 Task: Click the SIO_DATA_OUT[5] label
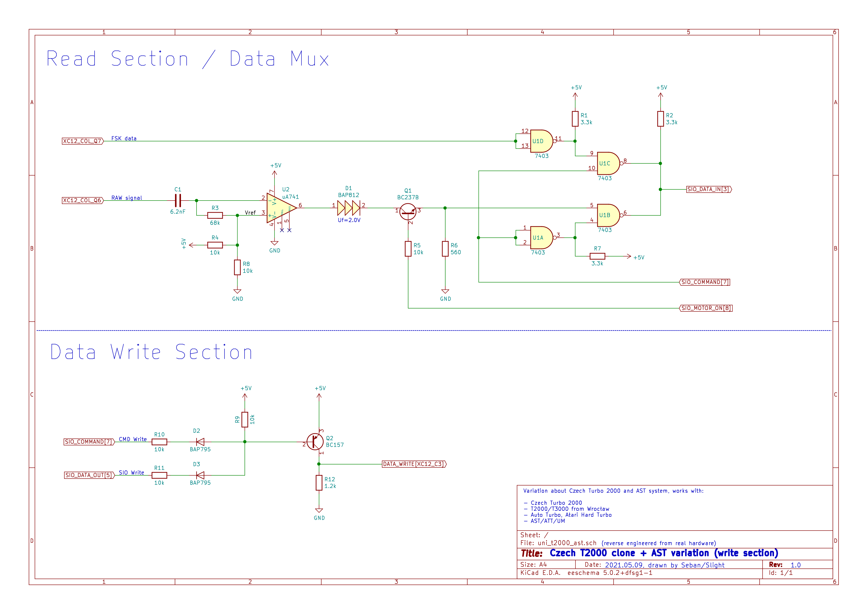pyautogui.click(x=89, y=475)
